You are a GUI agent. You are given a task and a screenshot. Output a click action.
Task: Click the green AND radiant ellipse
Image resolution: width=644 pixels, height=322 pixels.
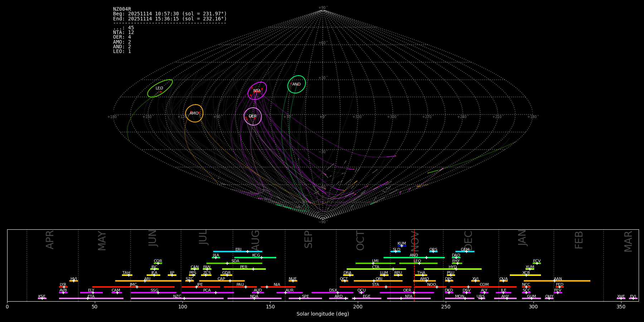click(x=296, y=84)
